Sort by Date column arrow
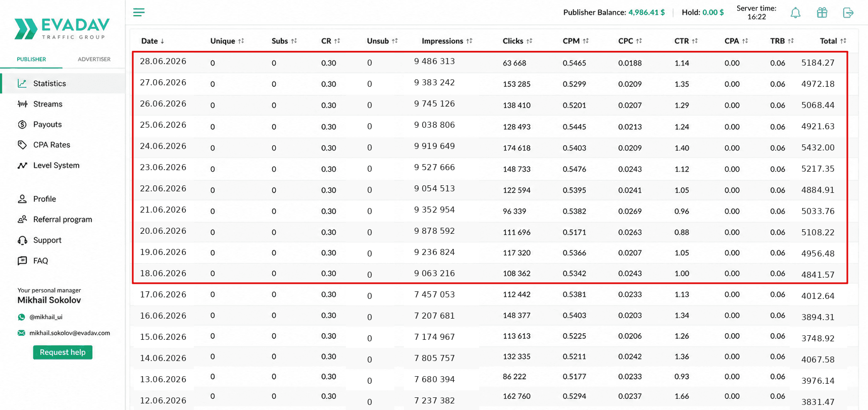Screen dimensions: 868x410 click(x=162, y=41)
